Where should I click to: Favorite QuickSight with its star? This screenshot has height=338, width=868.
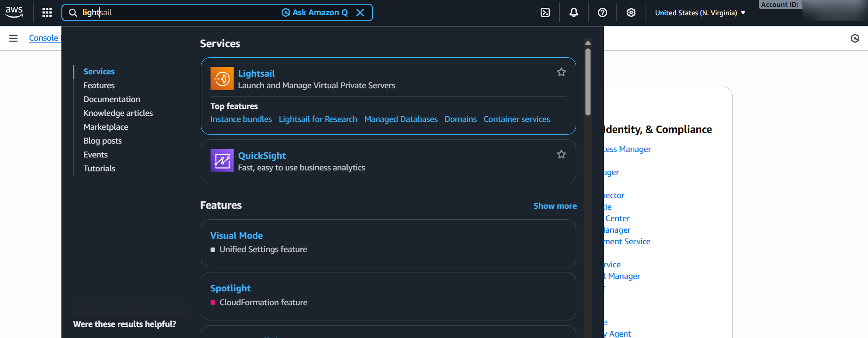tap(561, 154)
